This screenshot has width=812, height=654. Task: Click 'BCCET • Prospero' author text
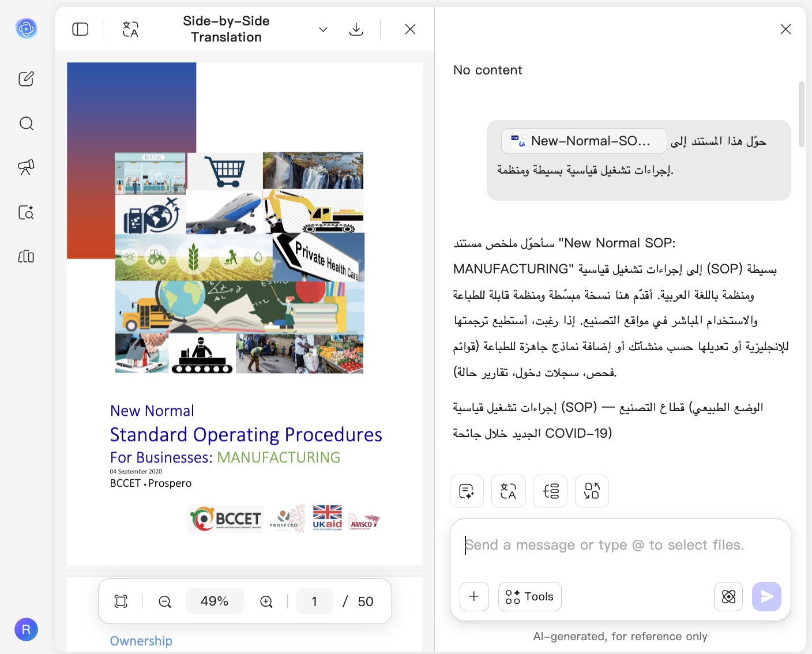click(151, 483)
